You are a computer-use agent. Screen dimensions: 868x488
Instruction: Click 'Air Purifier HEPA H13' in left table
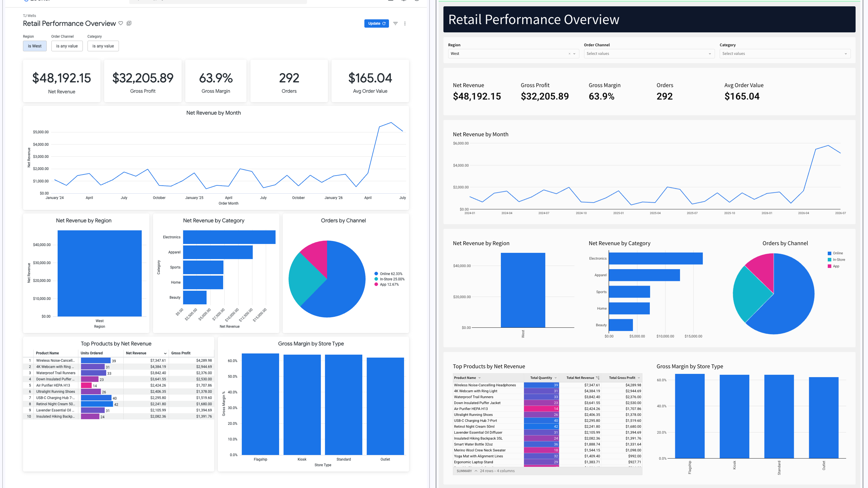53,385
